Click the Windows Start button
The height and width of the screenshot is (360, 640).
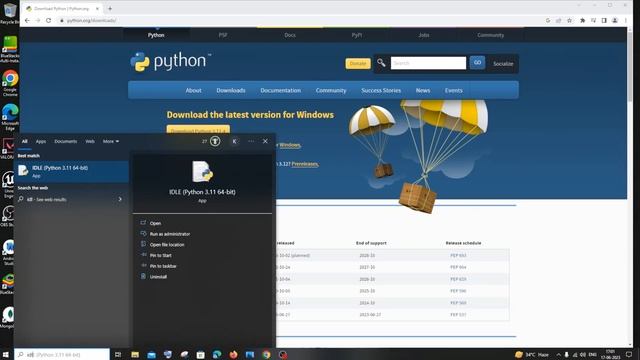pyautogui.click(x=6, y=354)
